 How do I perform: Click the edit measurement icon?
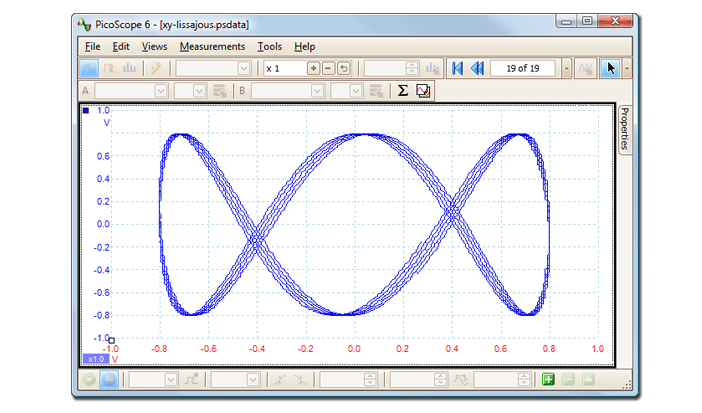pyautogui.click(x=588, y=380)
